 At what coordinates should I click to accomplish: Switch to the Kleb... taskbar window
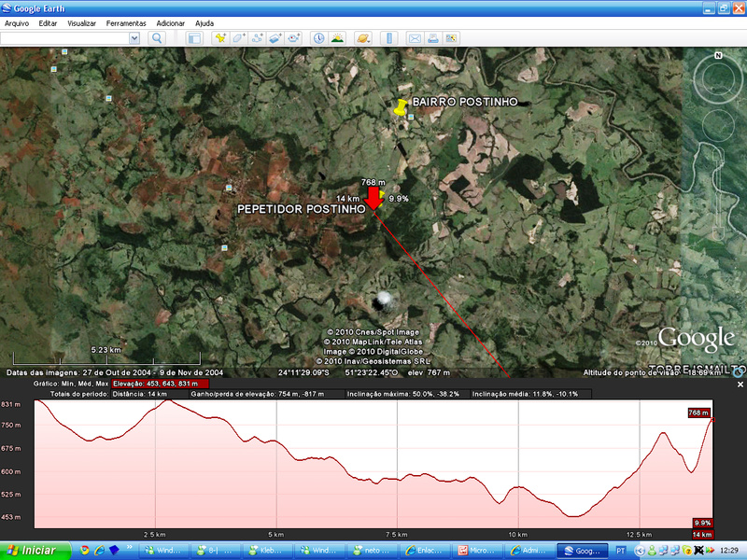click(270, 551)
